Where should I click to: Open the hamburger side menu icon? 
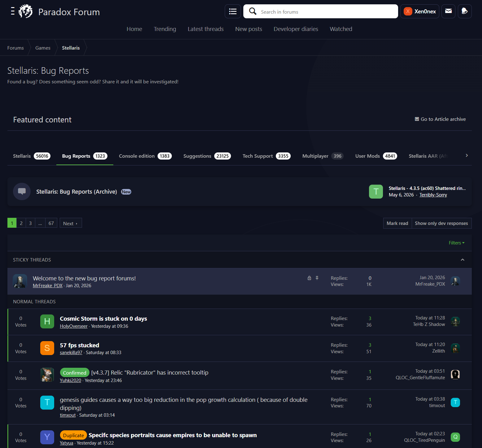point(13,11)
